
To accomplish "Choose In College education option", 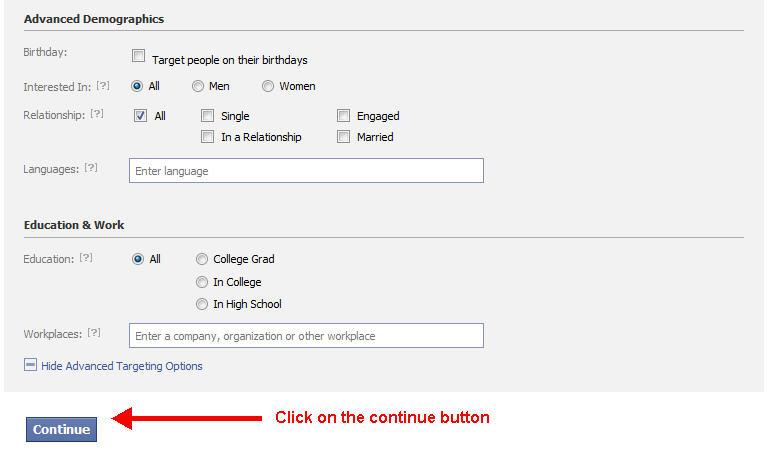I will [202, 282].
